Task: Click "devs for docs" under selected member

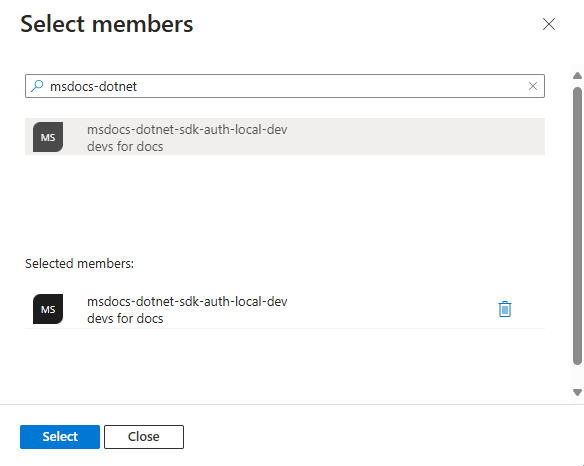Action: click(x=125, y=318)
